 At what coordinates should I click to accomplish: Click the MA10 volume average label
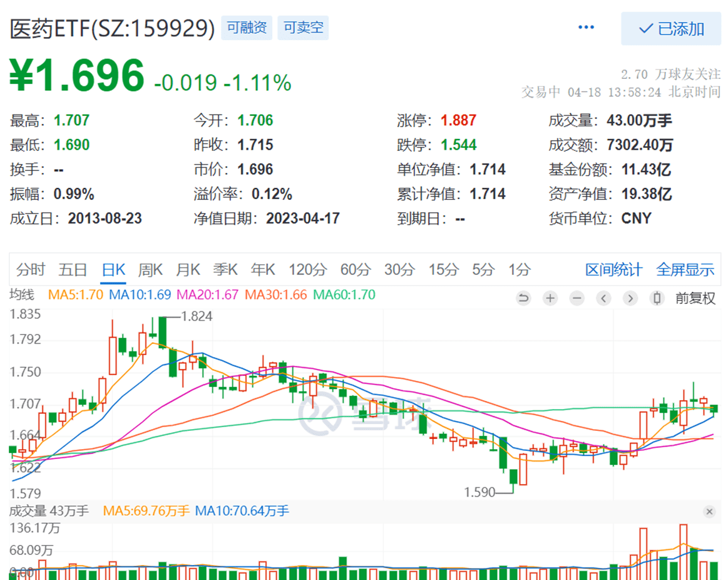click(243, 511)
